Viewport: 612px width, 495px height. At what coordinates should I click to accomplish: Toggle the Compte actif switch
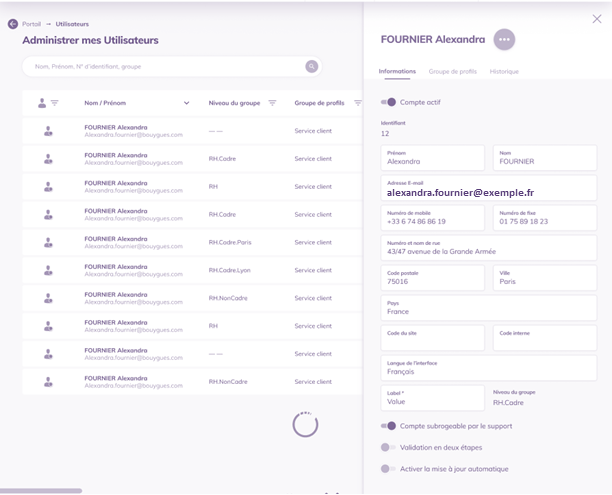389,102
